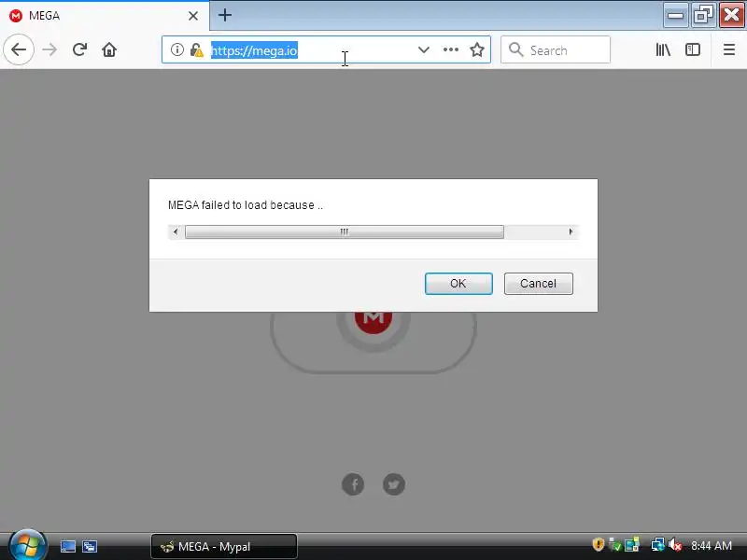Click the dialog scrollbar left arrow
Image resolution: width=747 pixels, height=560 pixels.
tap(176, 231)
